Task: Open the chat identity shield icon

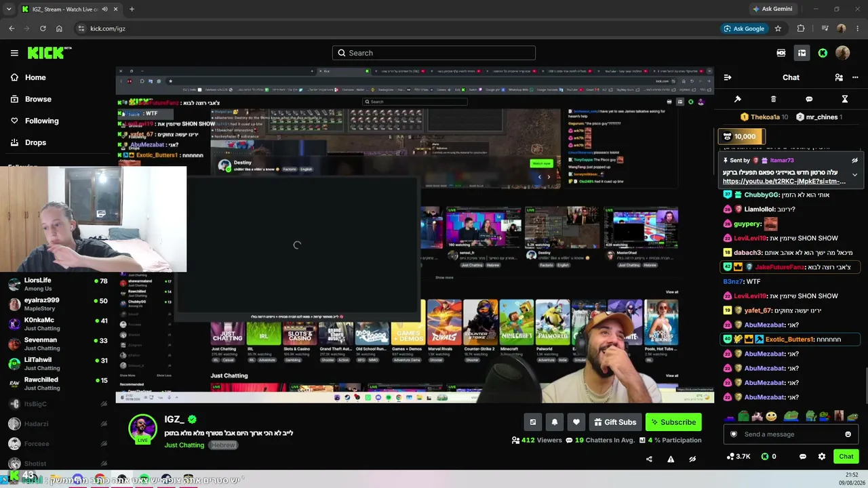Action: coord(733,434)
